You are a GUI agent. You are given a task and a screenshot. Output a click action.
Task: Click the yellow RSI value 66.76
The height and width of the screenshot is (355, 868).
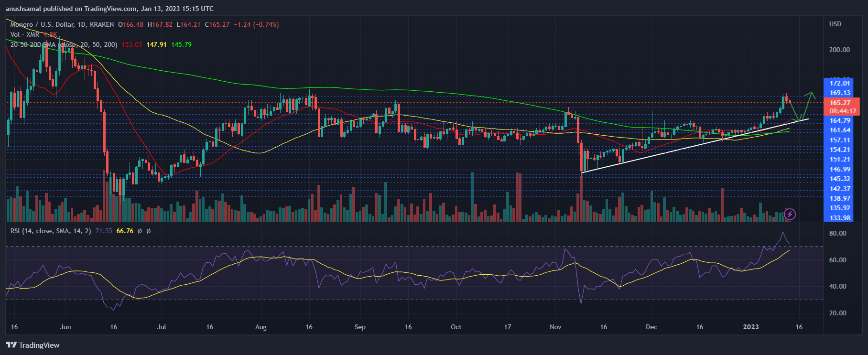pos(125,231)
